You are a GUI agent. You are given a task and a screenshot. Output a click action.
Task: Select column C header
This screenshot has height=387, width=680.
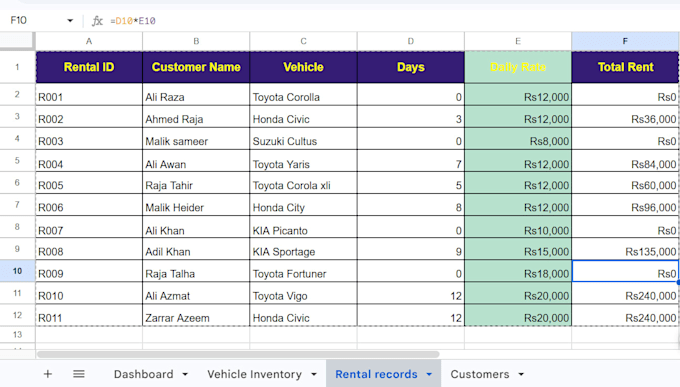(x=303, y=41)
